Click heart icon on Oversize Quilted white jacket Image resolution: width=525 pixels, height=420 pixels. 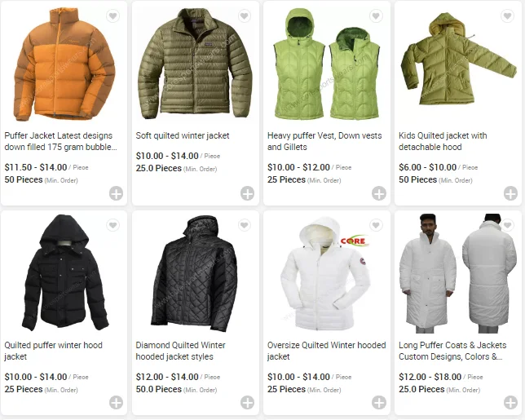point(376,225)
